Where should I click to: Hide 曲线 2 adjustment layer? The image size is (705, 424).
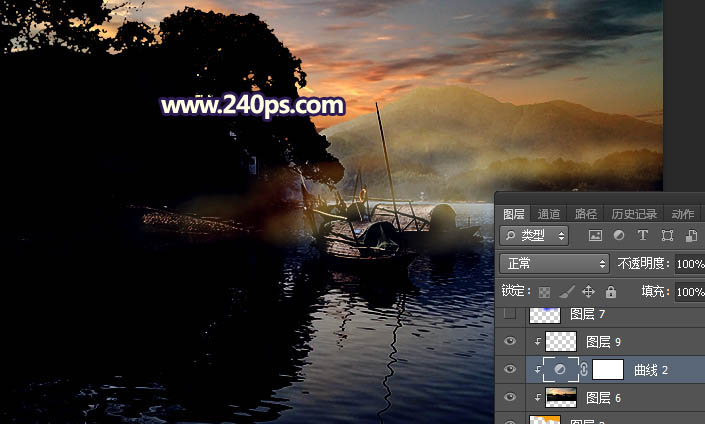(511, 370)
